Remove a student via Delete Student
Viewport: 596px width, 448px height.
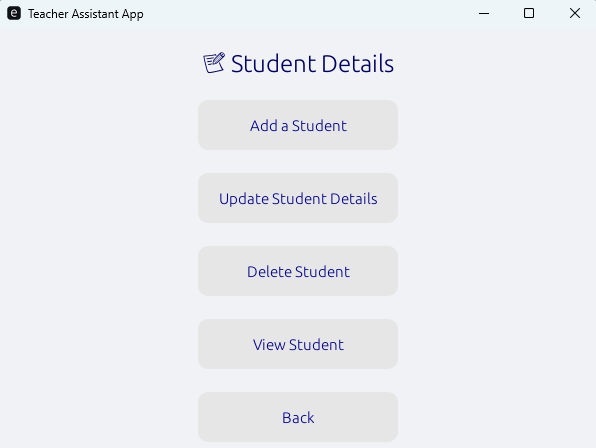(x=298, y=271)
